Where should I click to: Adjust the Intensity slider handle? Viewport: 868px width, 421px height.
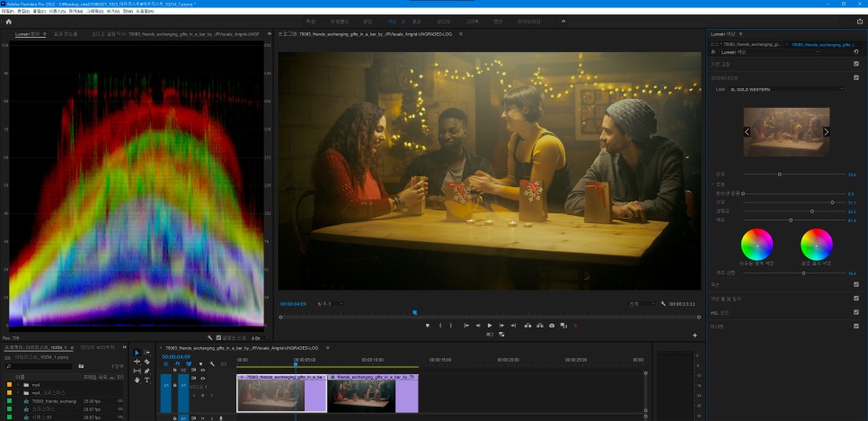click(779, 175)
